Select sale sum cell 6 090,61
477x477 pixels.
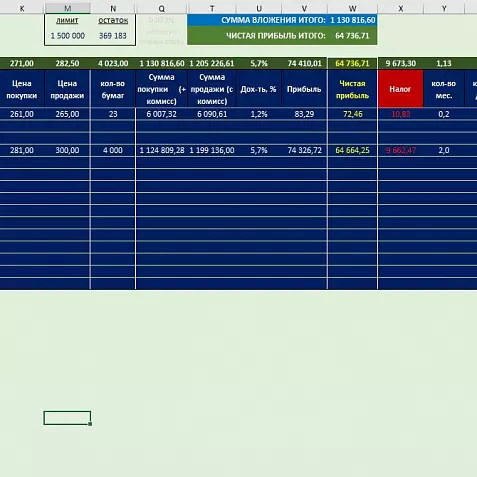click(x=212, y=114)
